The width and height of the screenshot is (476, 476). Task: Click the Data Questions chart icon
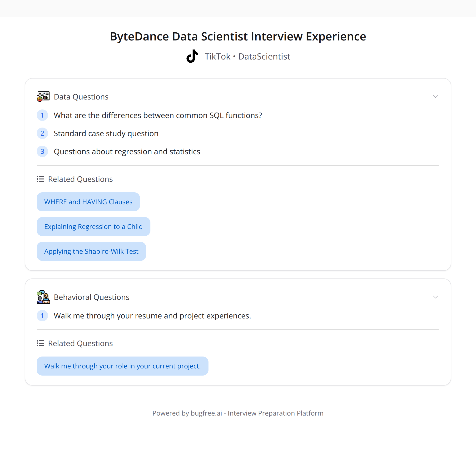[43, 97]
